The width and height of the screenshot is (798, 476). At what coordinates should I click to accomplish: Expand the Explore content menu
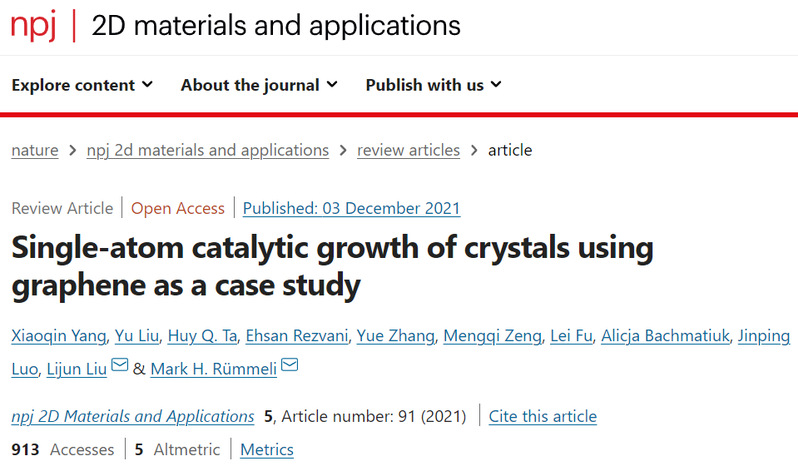click(82, 85)
